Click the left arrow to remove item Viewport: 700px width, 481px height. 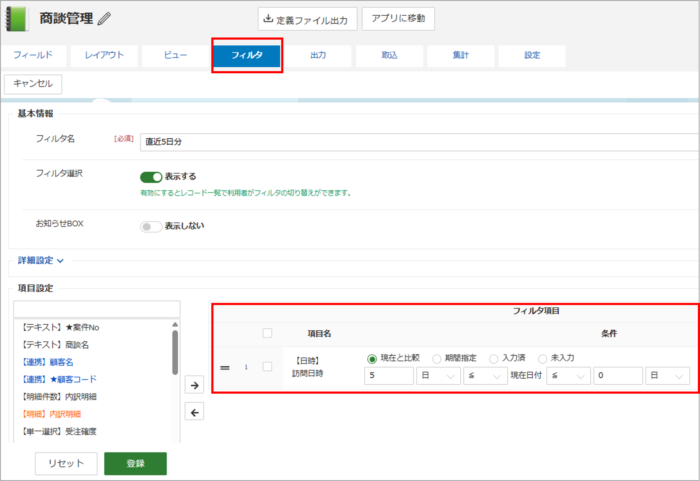click(x=196, y=411)
